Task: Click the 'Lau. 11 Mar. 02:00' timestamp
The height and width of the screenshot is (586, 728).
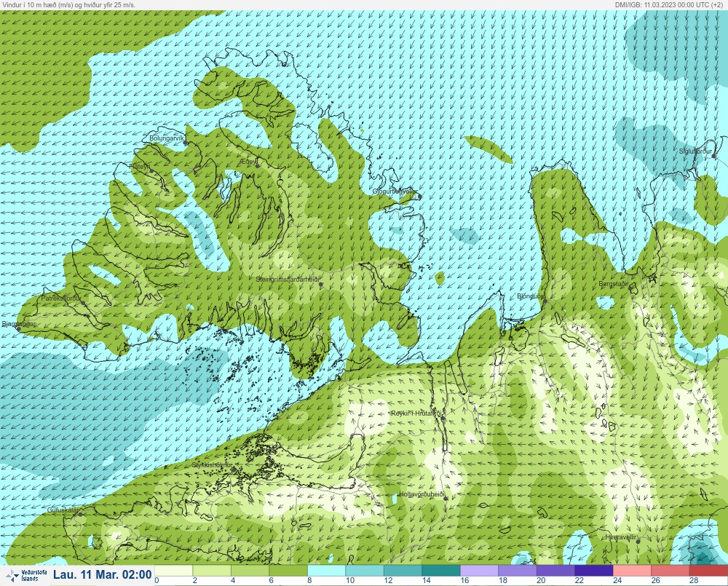Action: click(x=103, y=575)
